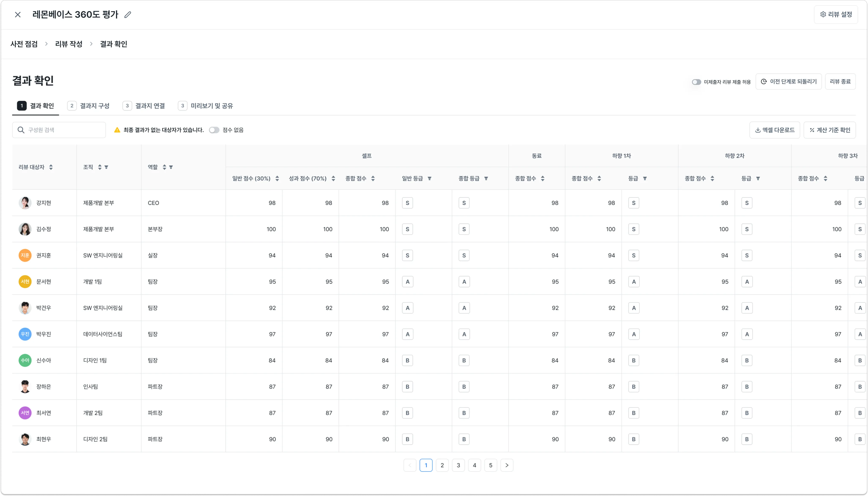
Task: Filter the 일반 등급 column
Action: tap(430, 179)
